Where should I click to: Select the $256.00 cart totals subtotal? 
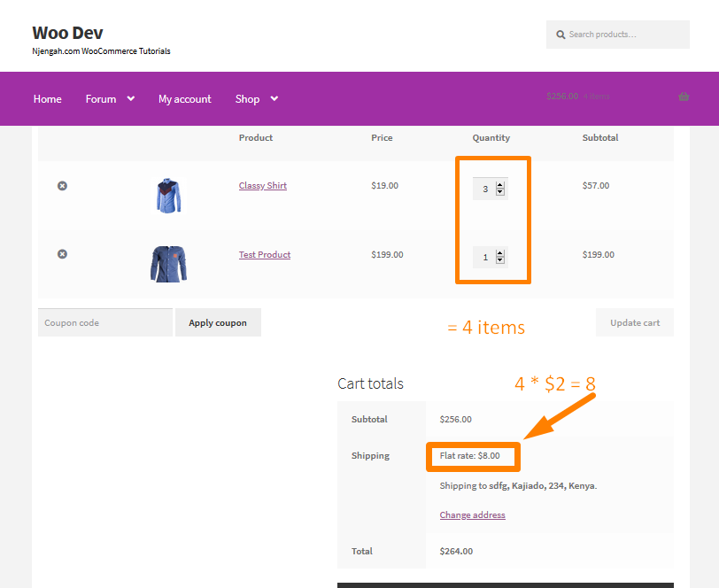tap(455, 419)
